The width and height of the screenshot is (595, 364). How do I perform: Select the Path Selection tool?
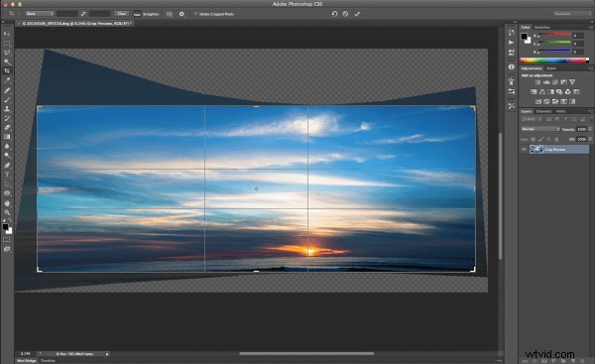click(7, 184)
